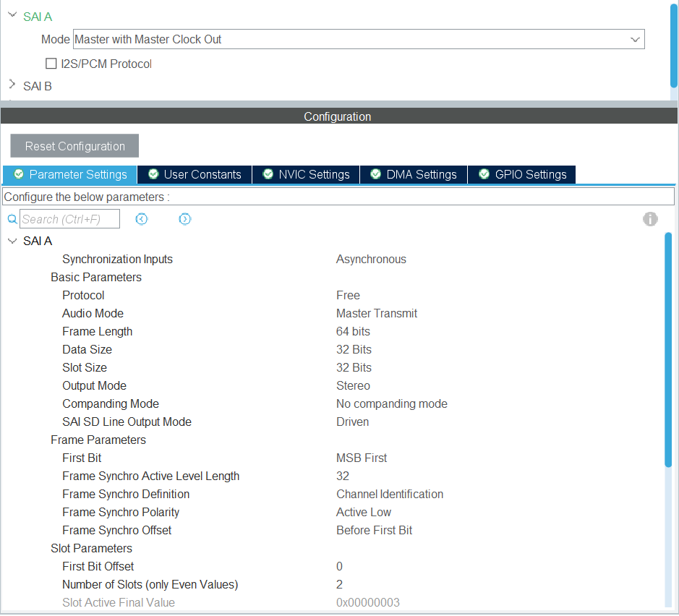This screenshot has width=679, height=616.
Task: Open the GPIO Settings tab
Action: coord(522,174)
